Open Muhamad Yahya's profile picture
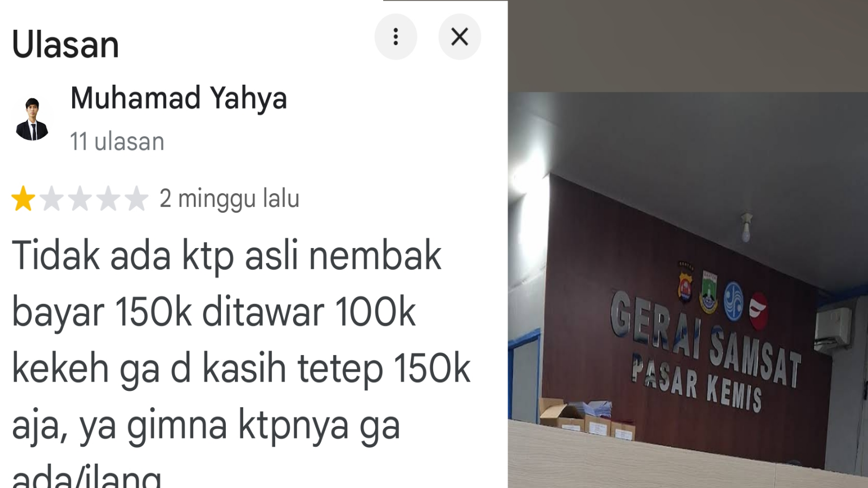The image size is (868, 488). 32,119
